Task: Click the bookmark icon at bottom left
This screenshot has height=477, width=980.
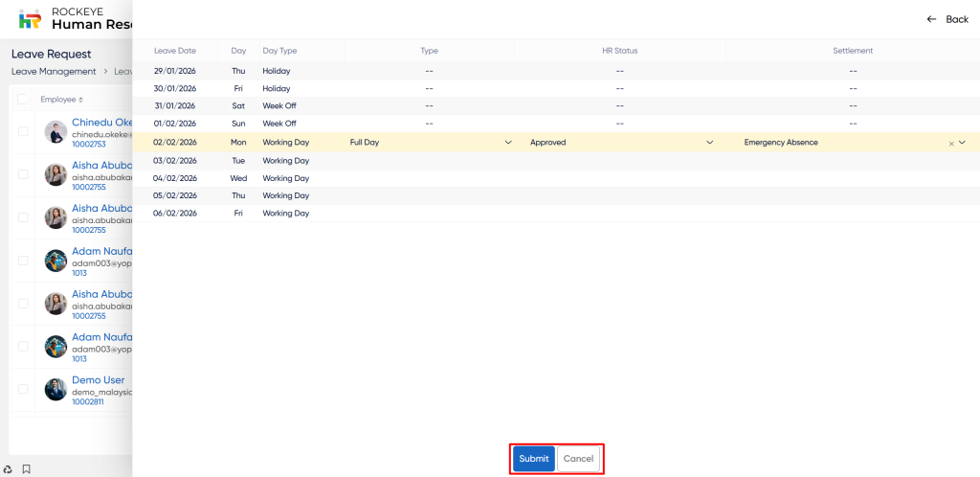Action: click(27, 469)
